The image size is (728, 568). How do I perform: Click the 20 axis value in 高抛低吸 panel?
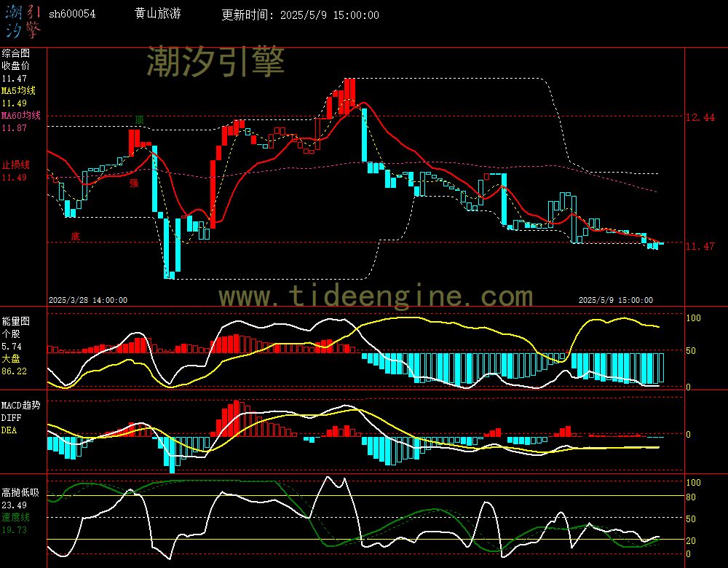tap(691, 541)
